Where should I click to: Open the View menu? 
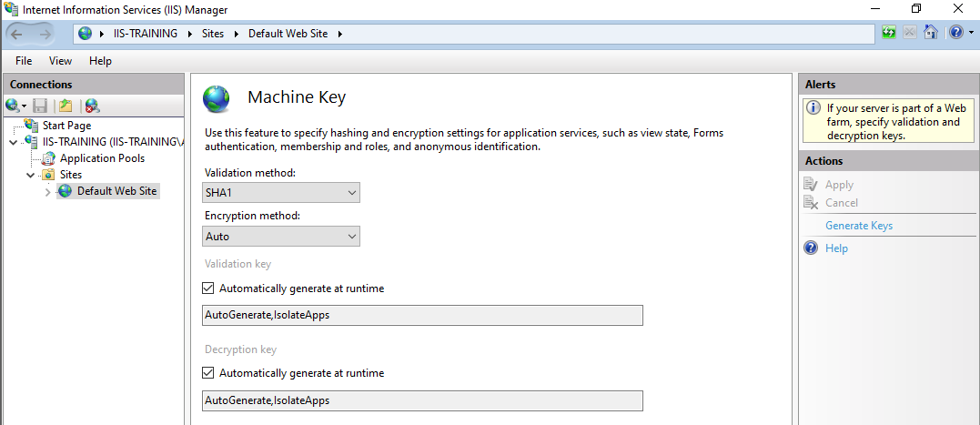click(60, 61)
